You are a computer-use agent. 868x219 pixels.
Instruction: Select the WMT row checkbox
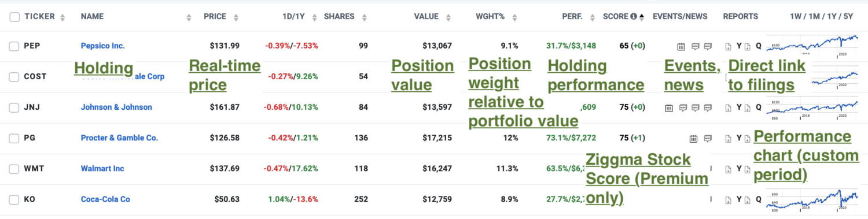point(14,169)
